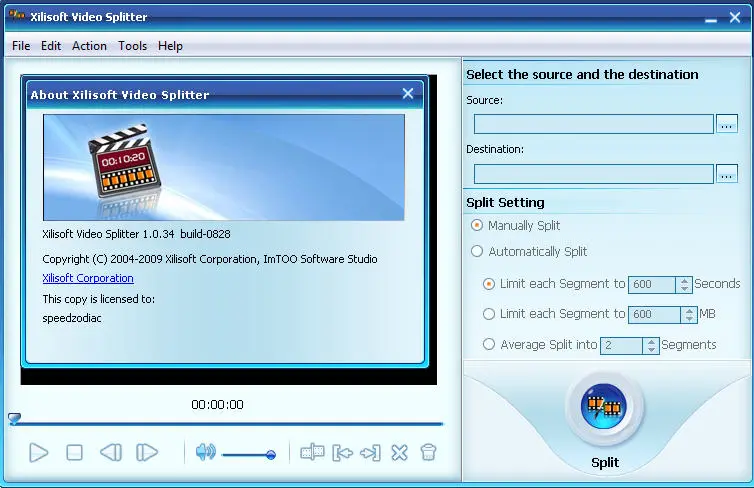Image resolution: width=754 pixels, height=488 pixels.
Task: Adjust the volume slider handle
Action: (271, 454)
